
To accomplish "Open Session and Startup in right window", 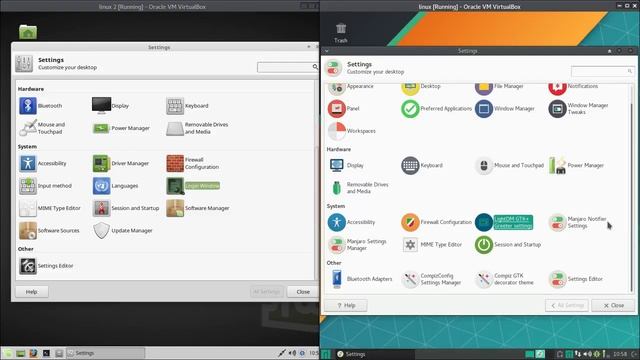I will (x=508, y=244).
